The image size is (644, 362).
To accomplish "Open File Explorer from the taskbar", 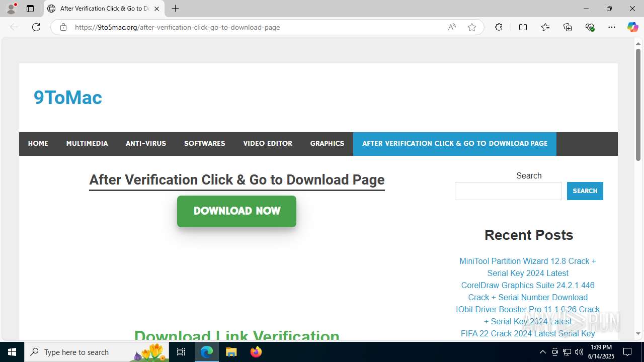I will pyautogui.click(x=231, y=352).
